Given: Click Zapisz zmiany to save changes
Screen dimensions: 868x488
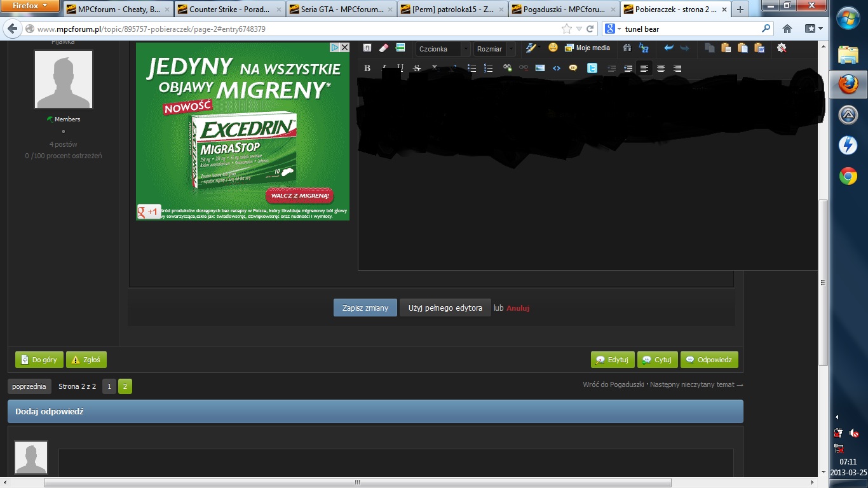Looking at the screenshot, I should [x=365, y=308].
